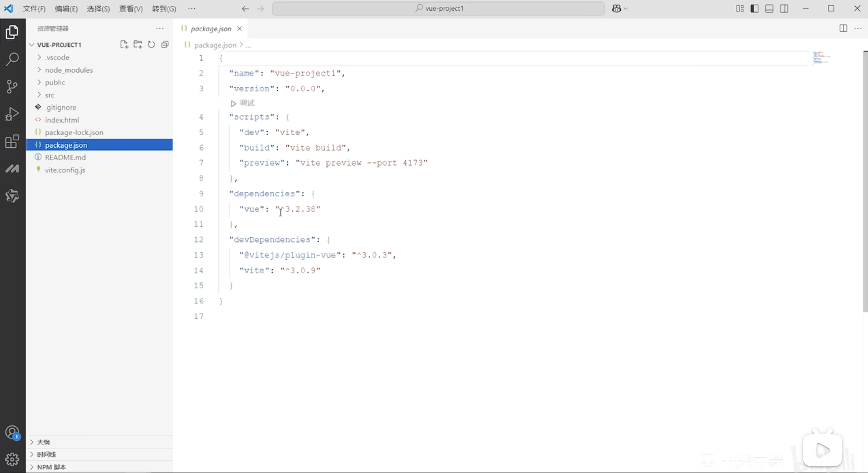Open Run and Debug view
Image resolution: width=868 pixels, height=473 pixels.
point(12,114)
